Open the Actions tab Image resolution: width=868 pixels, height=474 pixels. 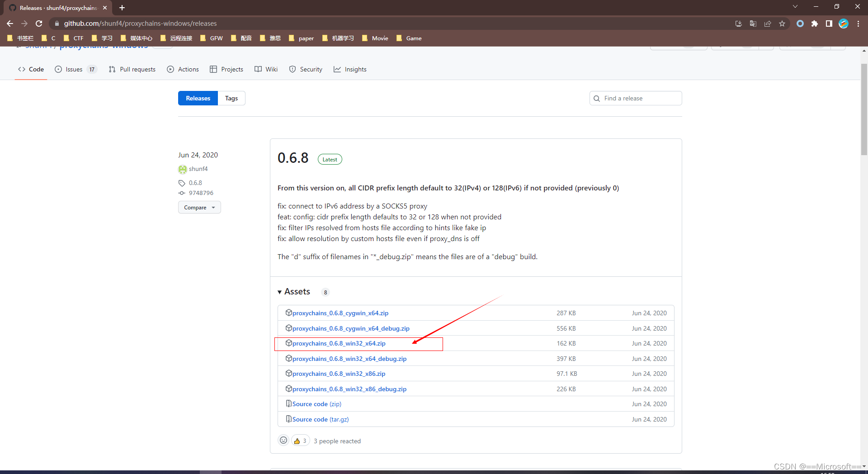tap(183, 69)
